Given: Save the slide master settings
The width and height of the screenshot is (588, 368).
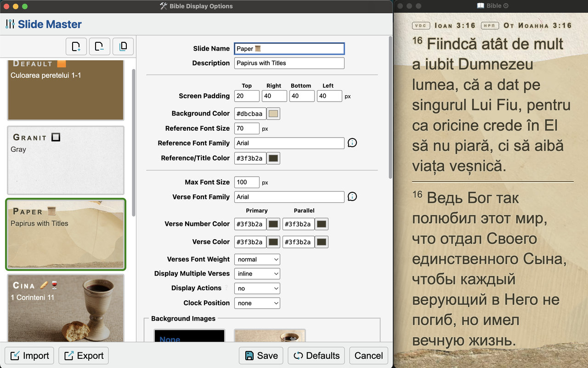Looking at the screenshot, I should click(261, 356).
